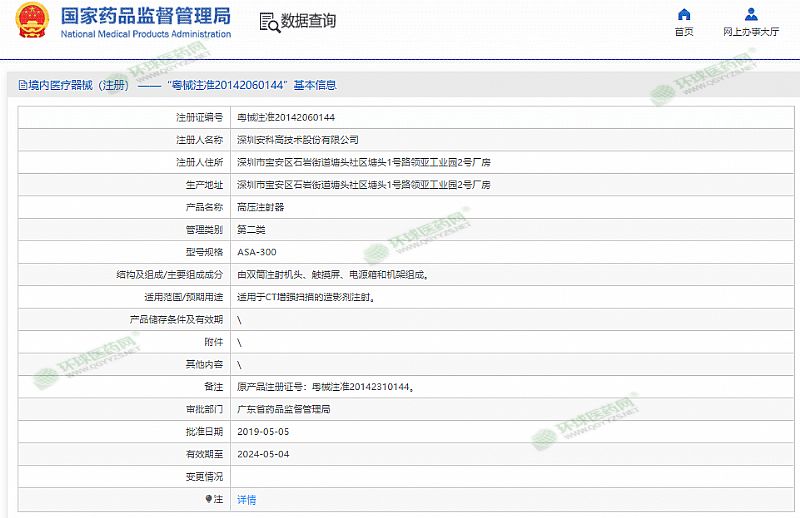This screenshot has height=518, width=800.
Task: Click the product name 高压注射器 cell
Action: 260,207
